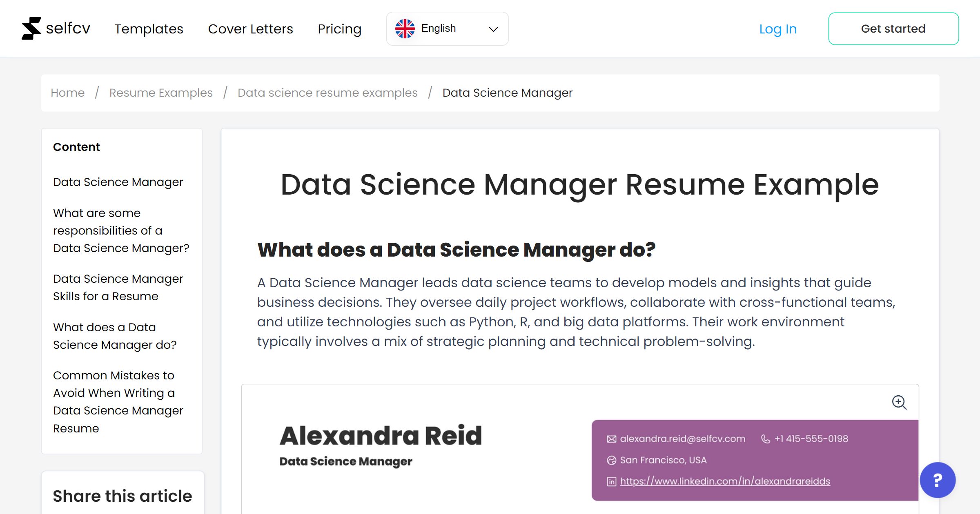Open Resume Examples breadcrumb link
Screen dimensions: 980x514
tap(161, 93)
